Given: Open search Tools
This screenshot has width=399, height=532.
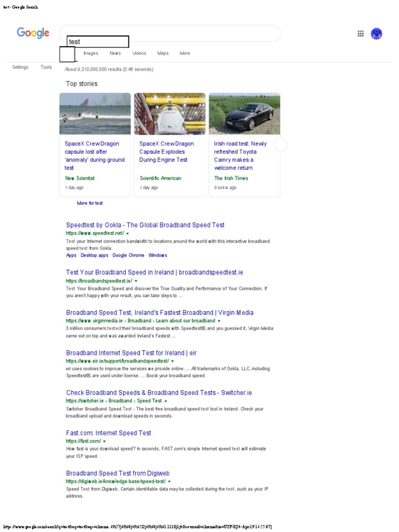Looking at the screenshot, I should (x=46, y=67).
